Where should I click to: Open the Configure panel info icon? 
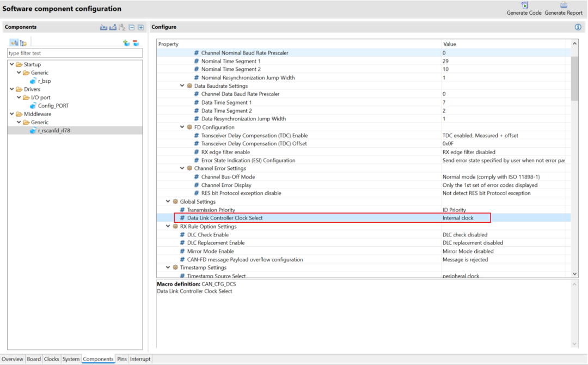coord(578,27)
